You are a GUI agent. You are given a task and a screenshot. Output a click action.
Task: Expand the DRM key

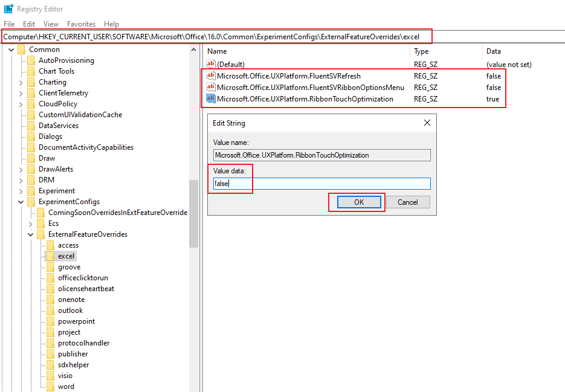click(21, 180)
